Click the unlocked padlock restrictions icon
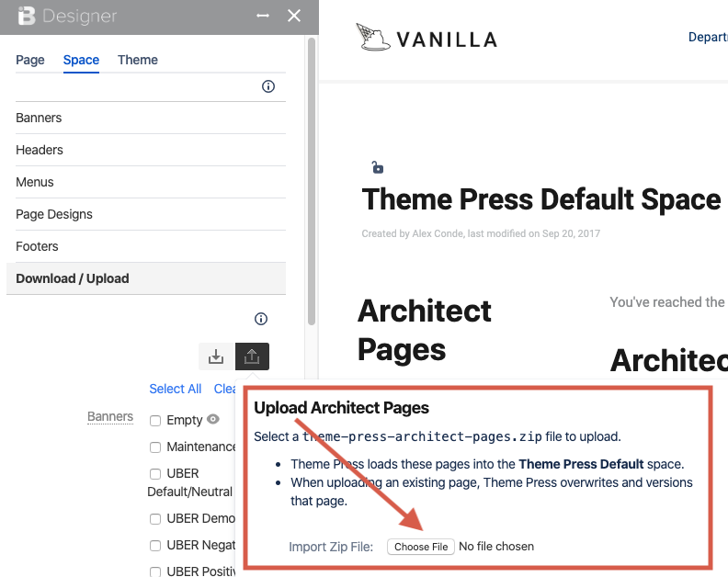 [378, 167]
